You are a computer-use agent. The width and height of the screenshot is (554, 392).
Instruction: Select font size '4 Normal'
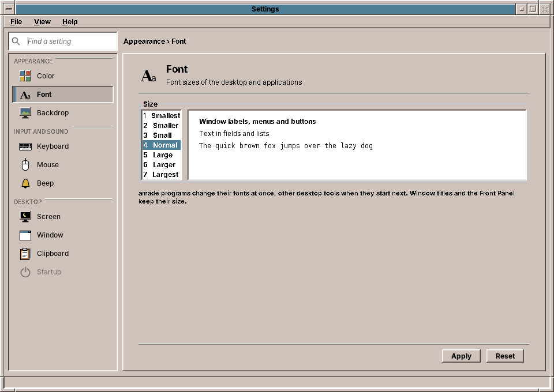click(162, 145)
